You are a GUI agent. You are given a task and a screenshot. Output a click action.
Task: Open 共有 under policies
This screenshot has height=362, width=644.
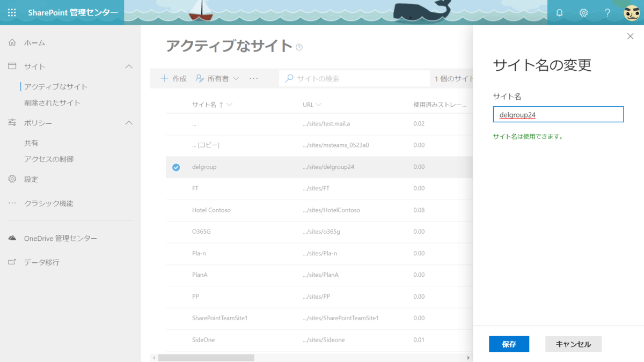[31, 143]
